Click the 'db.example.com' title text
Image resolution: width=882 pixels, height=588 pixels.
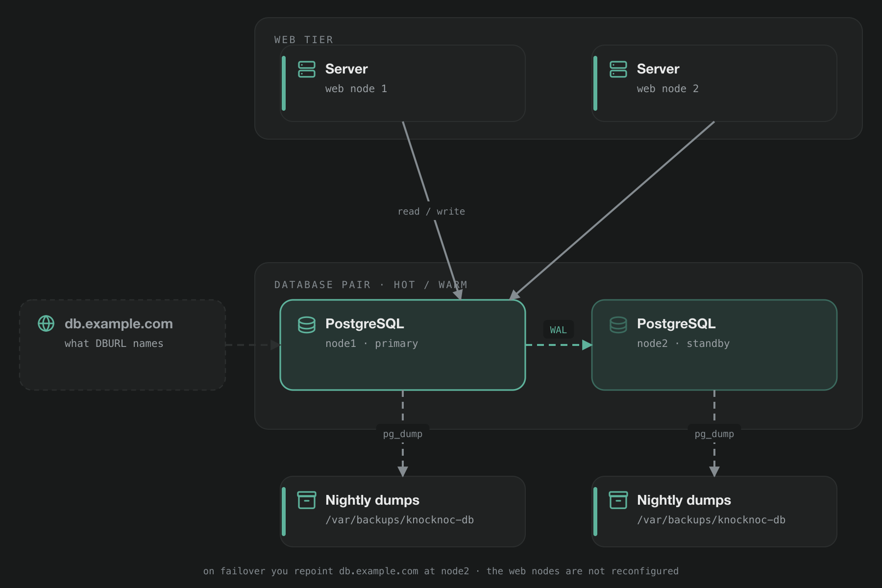[119, 324]
